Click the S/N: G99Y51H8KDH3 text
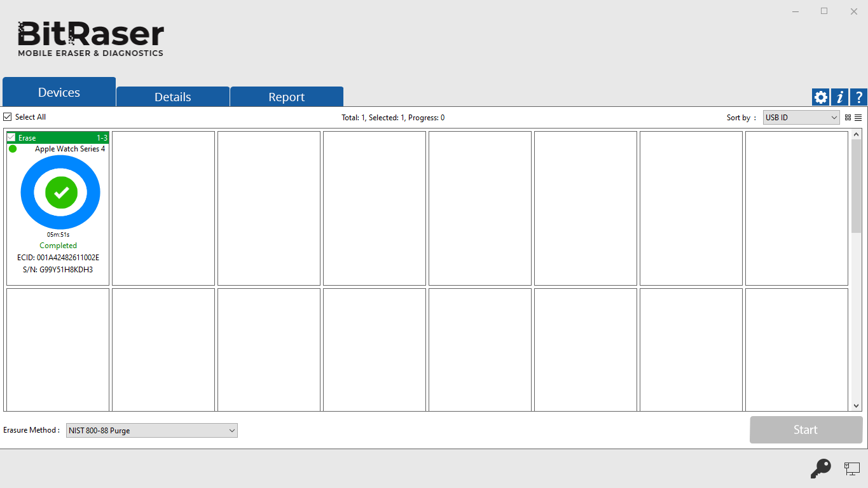 [x=58, y=270]
